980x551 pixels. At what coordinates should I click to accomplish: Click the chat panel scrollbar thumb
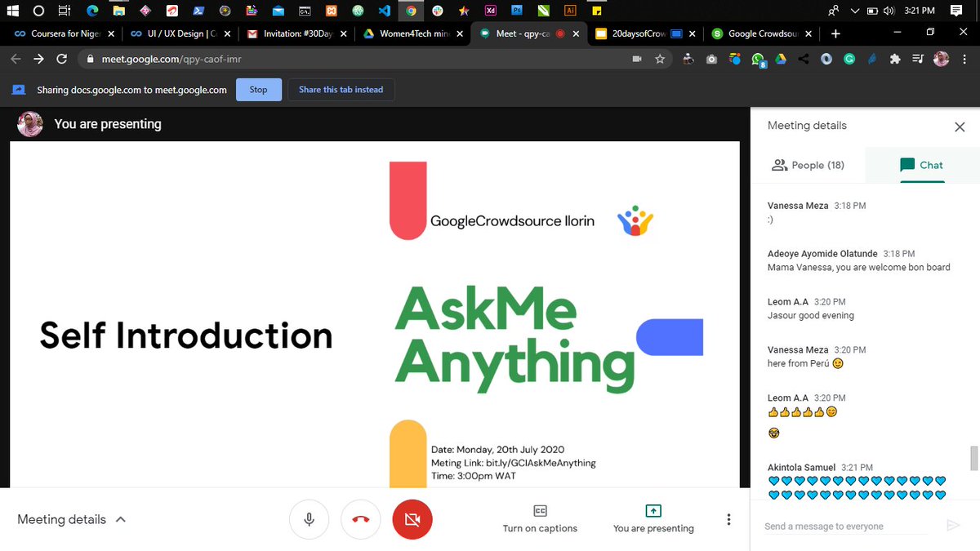[974, 459]
